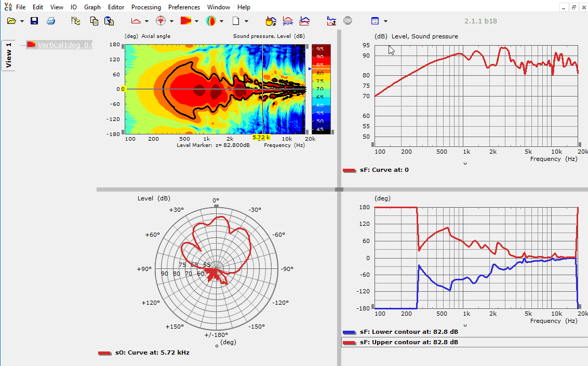Click the Print icon in the toolbar
Viewport: 588px width, 366px height.
click(x=51, y=21)
